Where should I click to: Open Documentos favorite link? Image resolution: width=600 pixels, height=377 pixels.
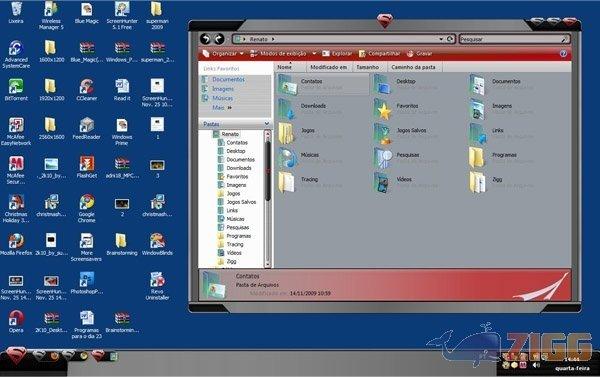pos(228,79)
